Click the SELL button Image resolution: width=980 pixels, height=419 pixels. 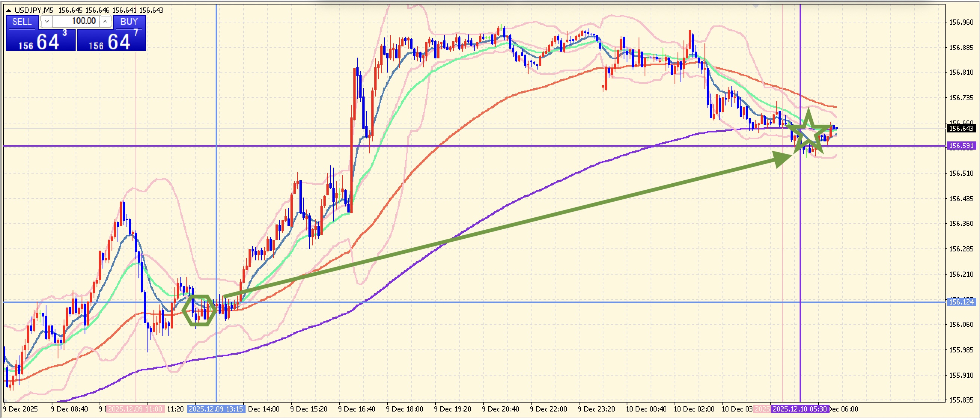(22, 22)
